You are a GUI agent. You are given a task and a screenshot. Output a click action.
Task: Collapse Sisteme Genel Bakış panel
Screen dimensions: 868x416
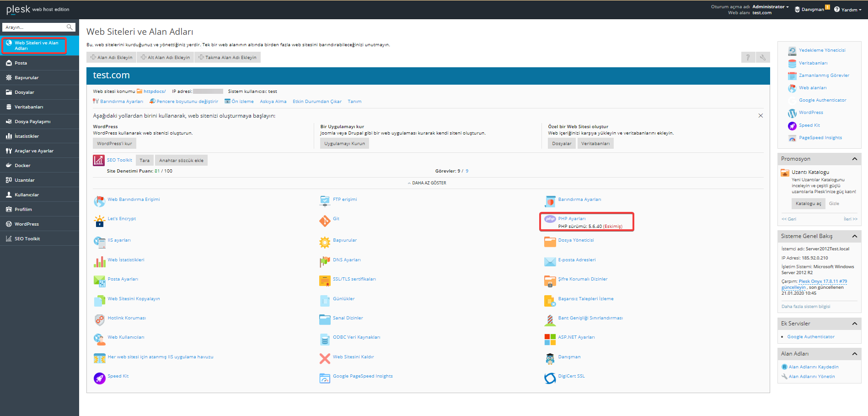[x=854, y=236]
